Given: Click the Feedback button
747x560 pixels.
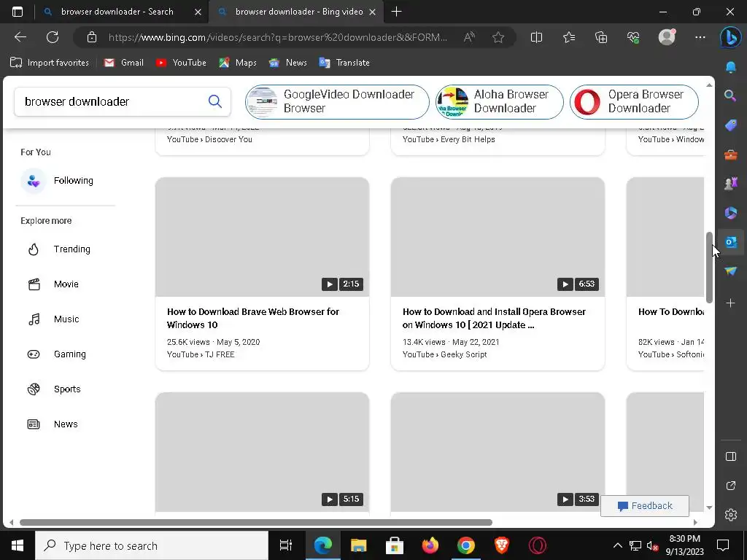Looking at the screenshot, I should click(645, 506).
